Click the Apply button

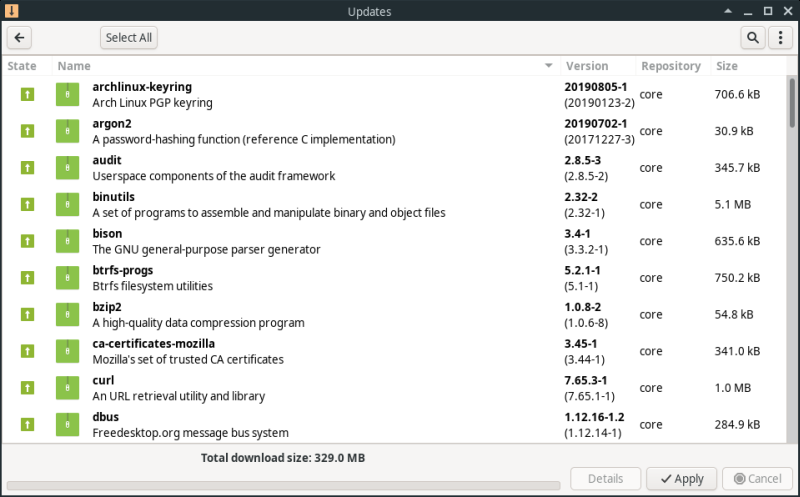tap(681, 479)
